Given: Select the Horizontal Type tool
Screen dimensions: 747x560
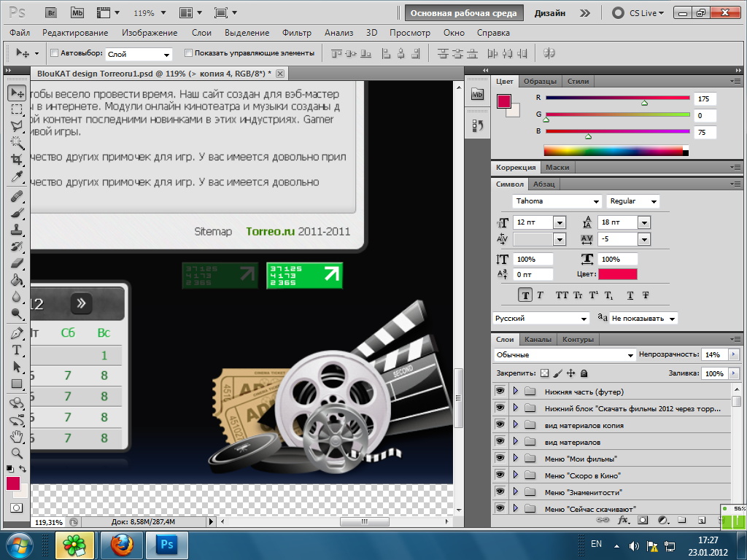Looking at the screenshot, I should tap(17, 349).
